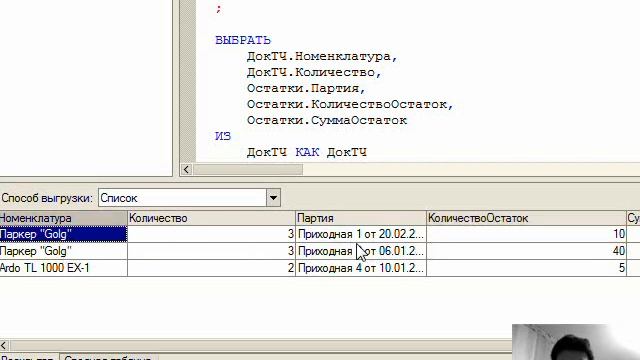Click the КоличествоОстаток column header
The image size is (640, 360).
(526, 218)
